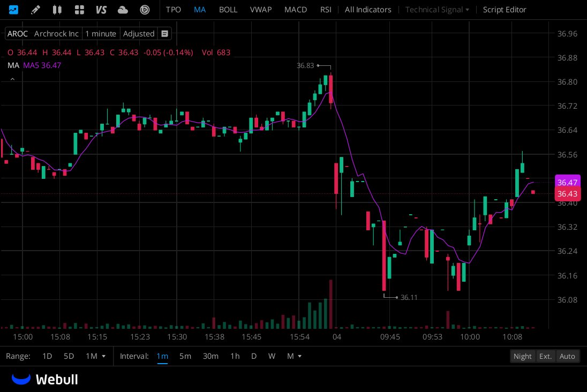The width and height of the screenshot is (587, 392).
Task: Expand the Technical Signal dropdown
Action: [x=437, y=9]
